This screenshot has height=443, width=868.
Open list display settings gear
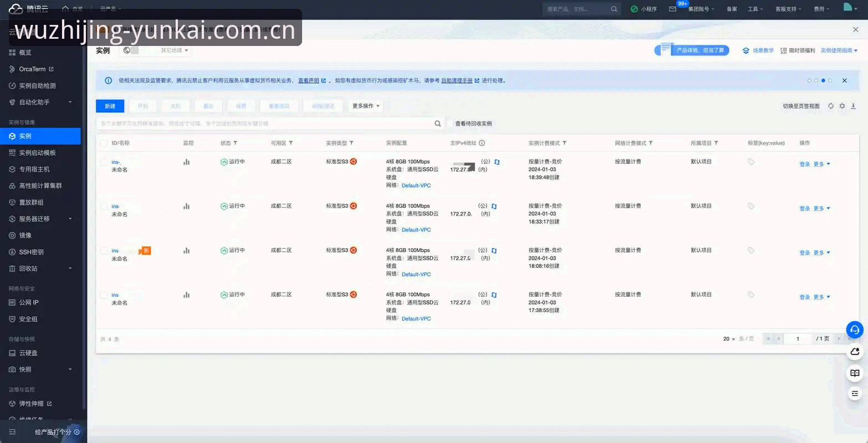(x=842, y=106)
